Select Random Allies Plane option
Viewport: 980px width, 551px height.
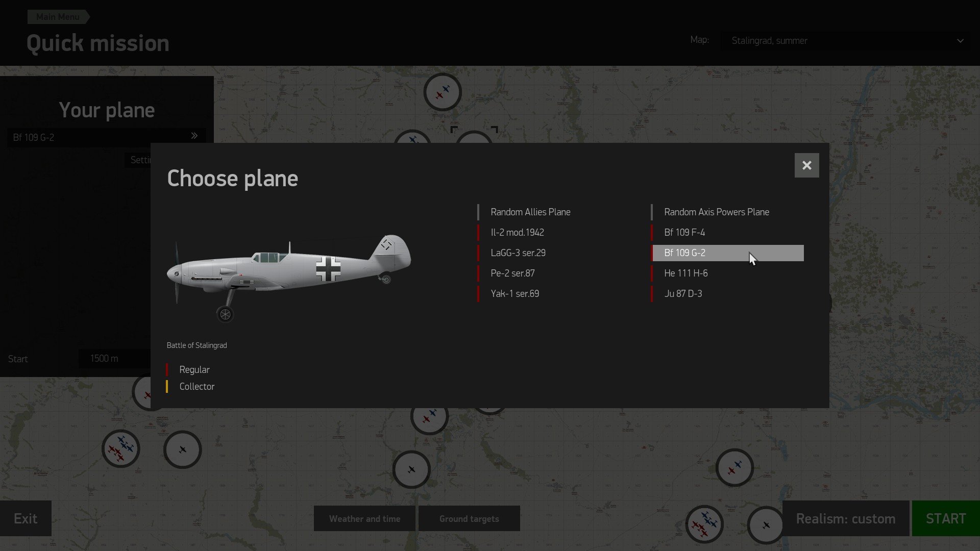(x=530, y=212)
